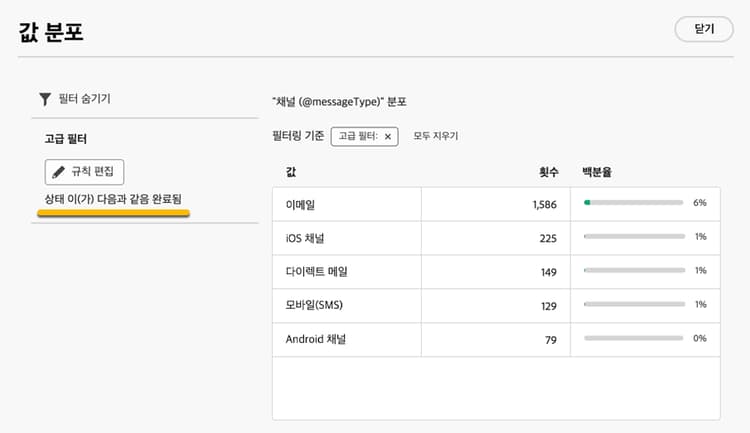Click the pencil icon for rule editing

coord(57,171)
